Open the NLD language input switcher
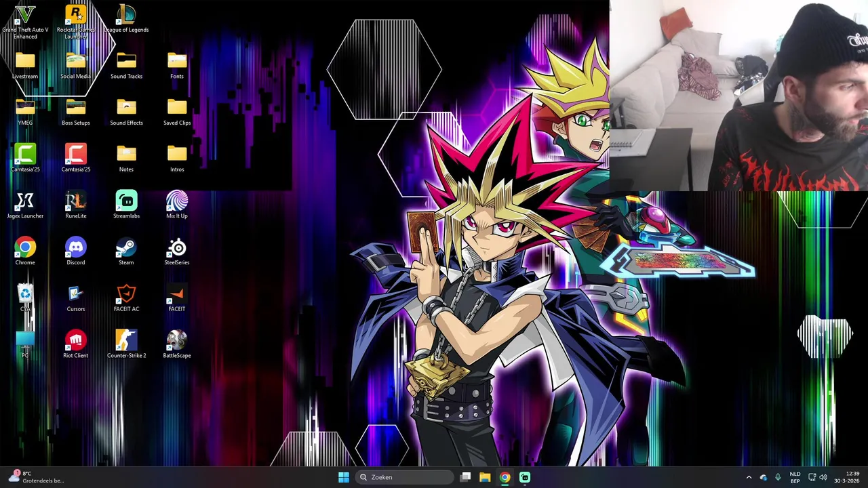The image size is (868, 488). (795, 477)
